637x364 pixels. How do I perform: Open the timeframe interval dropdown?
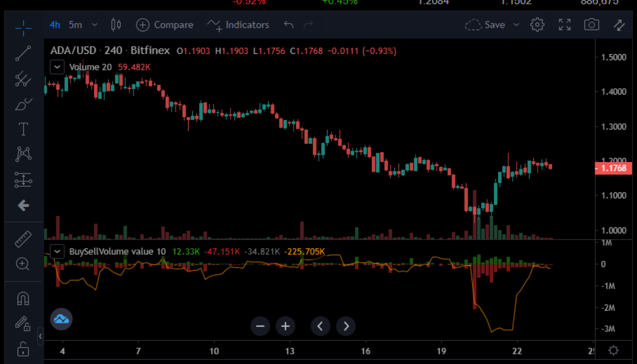pyautogui.click(x=95, y=25)
